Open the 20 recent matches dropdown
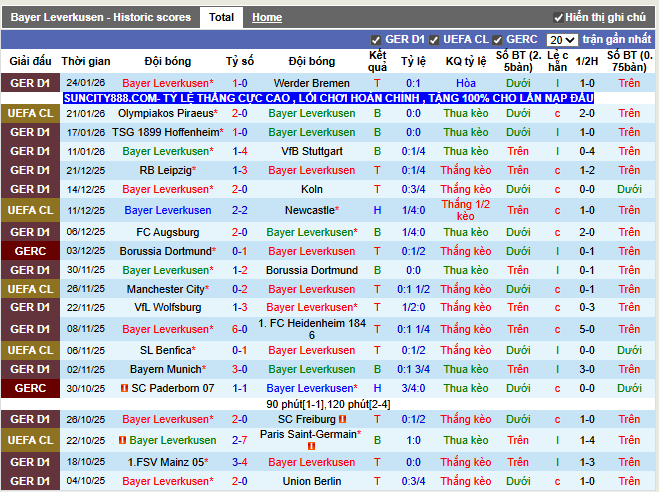659x492 pixels. pos(562,40)
